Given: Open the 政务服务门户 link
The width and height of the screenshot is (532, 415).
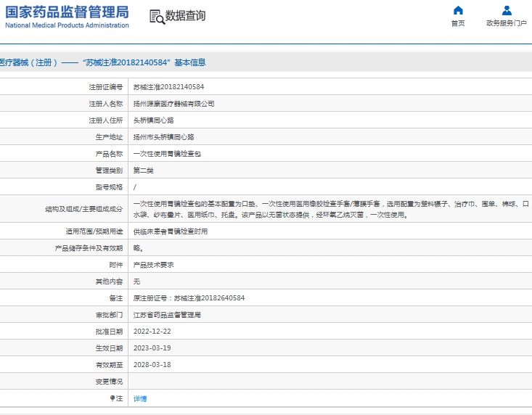Looking at the screenshot, I should [507, 23].
